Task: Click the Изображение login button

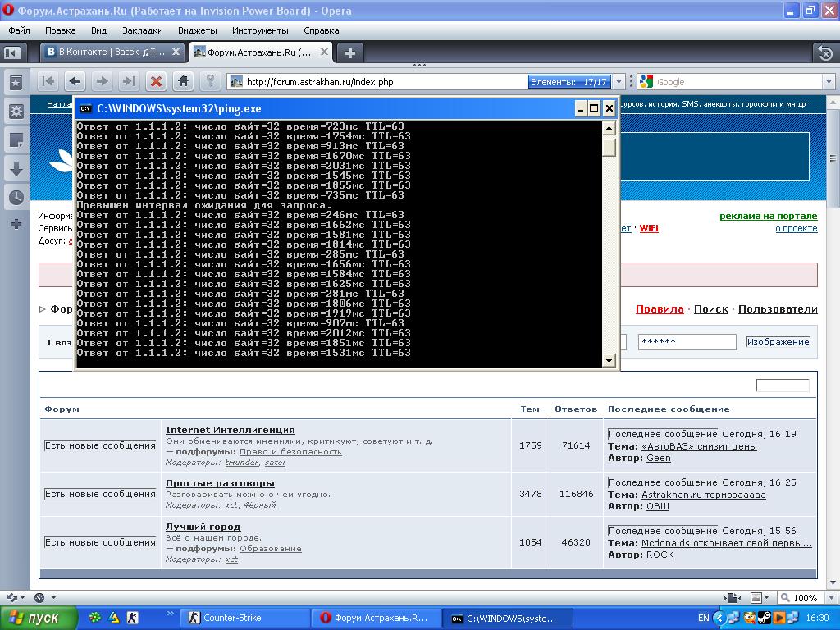Action: click(x=778, y=342)
